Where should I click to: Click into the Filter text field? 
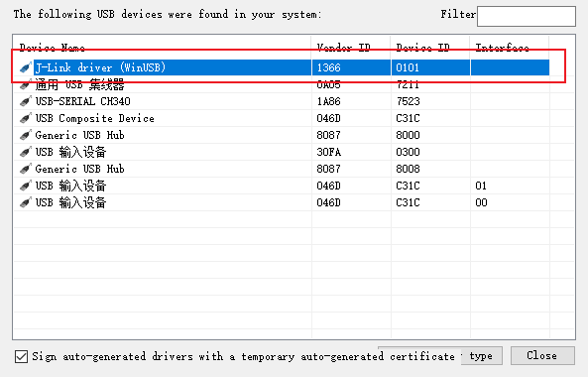[527, 16]
